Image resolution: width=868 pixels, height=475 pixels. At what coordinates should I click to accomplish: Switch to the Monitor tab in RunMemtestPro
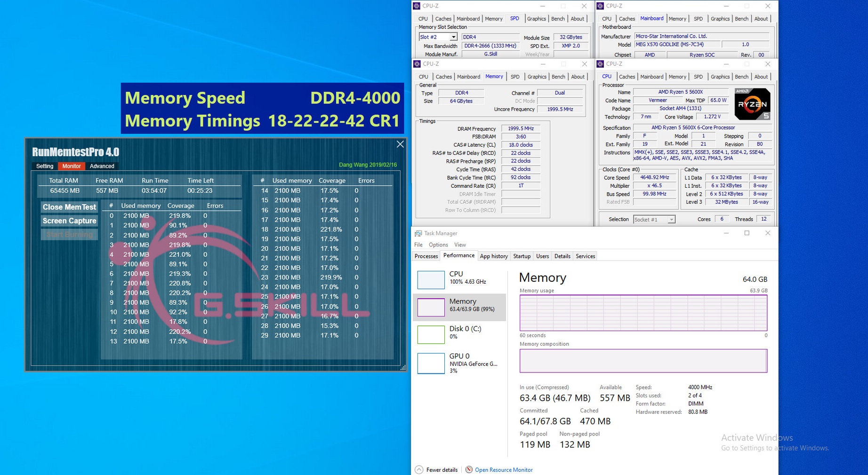click(72, 166)
